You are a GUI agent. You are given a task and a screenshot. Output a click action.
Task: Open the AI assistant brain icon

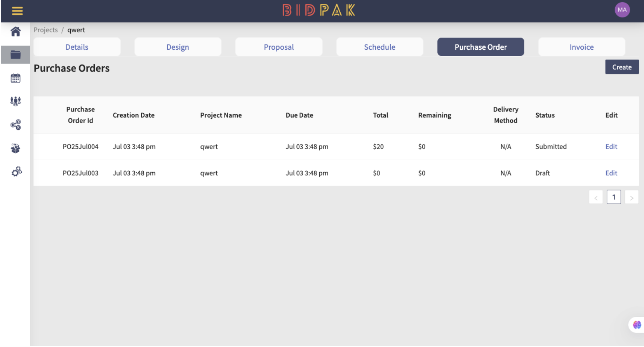coord(637,325)
